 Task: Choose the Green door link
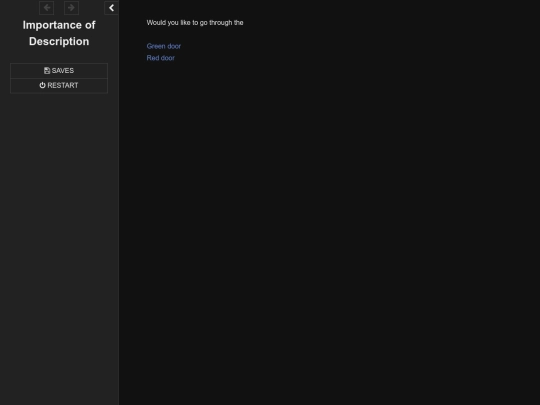(x=164, y=46)
